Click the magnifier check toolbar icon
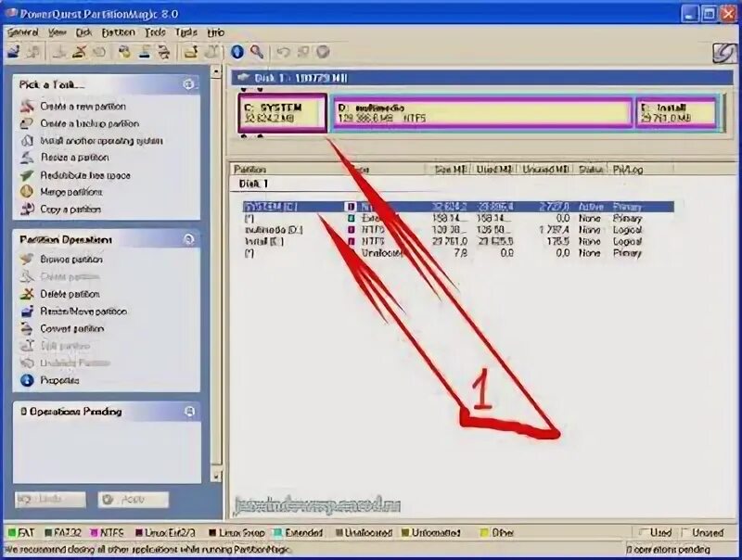 [x=257, y=52]
